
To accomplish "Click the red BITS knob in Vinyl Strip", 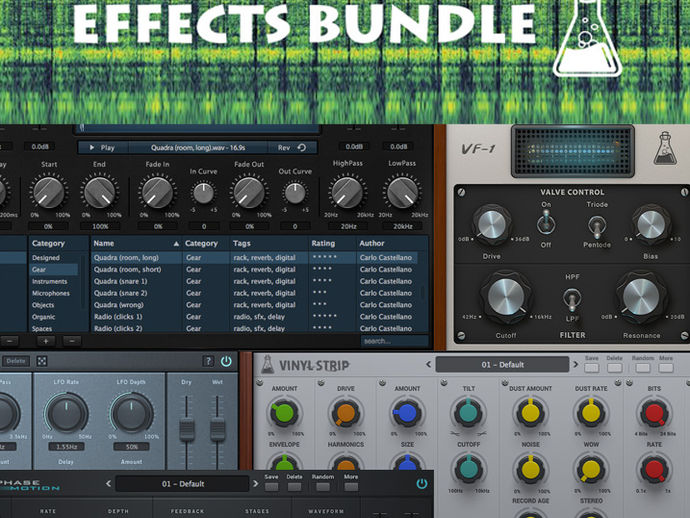I will click(654, 413).
